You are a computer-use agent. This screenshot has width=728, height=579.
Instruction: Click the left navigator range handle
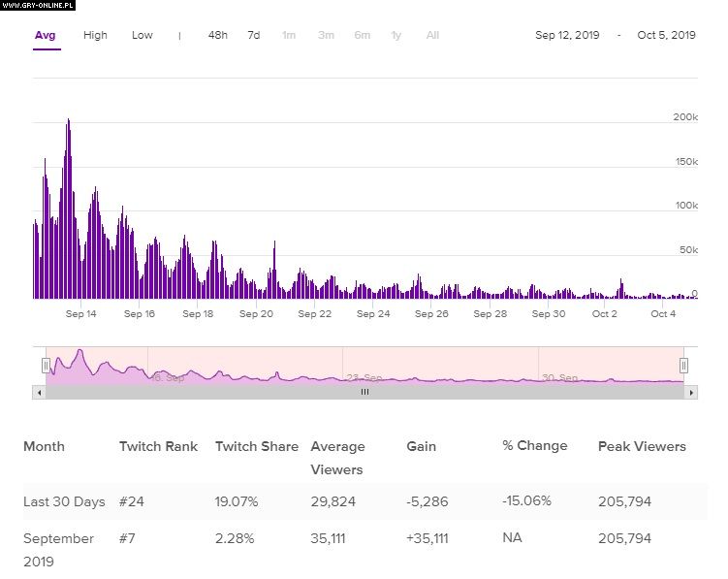(x=46, y=365)
